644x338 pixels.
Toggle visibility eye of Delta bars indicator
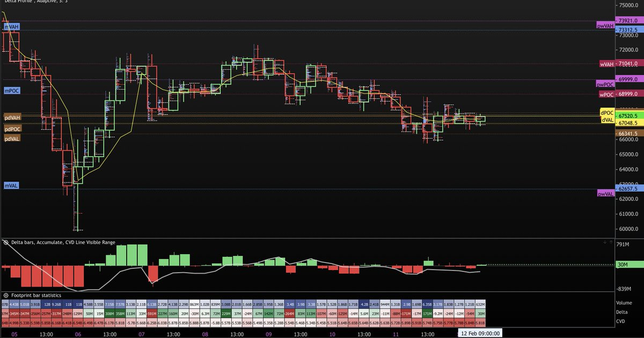click(x=5, y=243)
